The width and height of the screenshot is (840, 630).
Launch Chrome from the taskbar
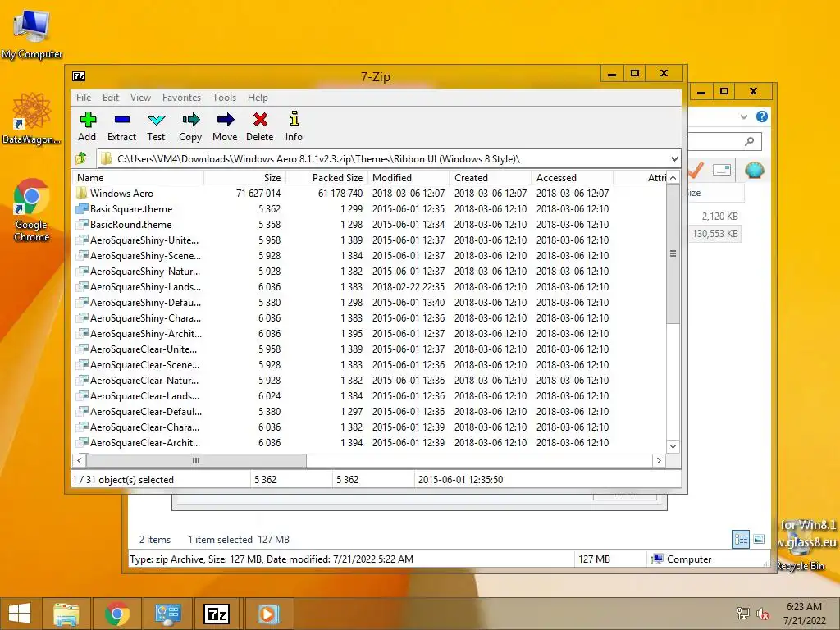[116, 614]
